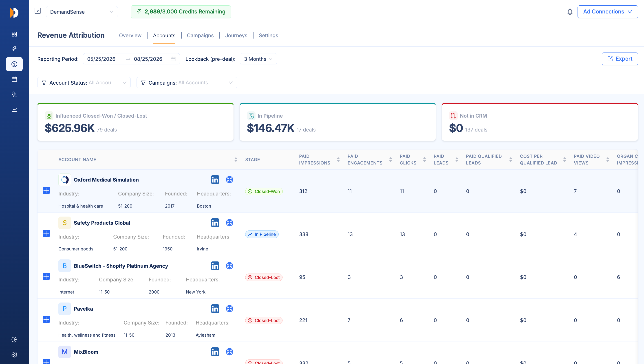Open the Campaigns filter dropdown
This screenshot has height=364, width=644.
click(x=187, y=83)
